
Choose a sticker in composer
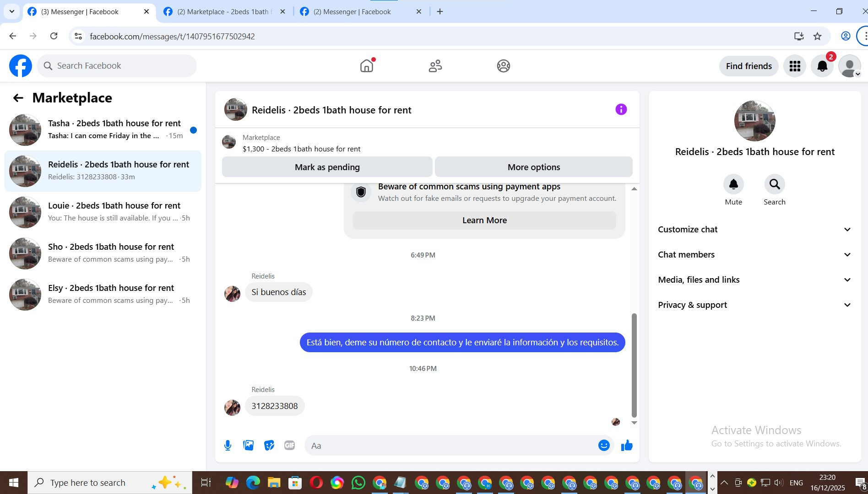(269, 445)
